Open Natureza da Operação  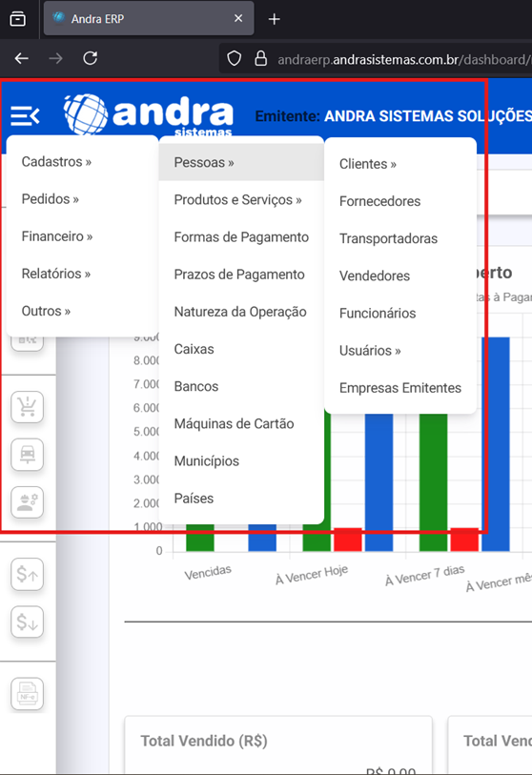(241, 312)
